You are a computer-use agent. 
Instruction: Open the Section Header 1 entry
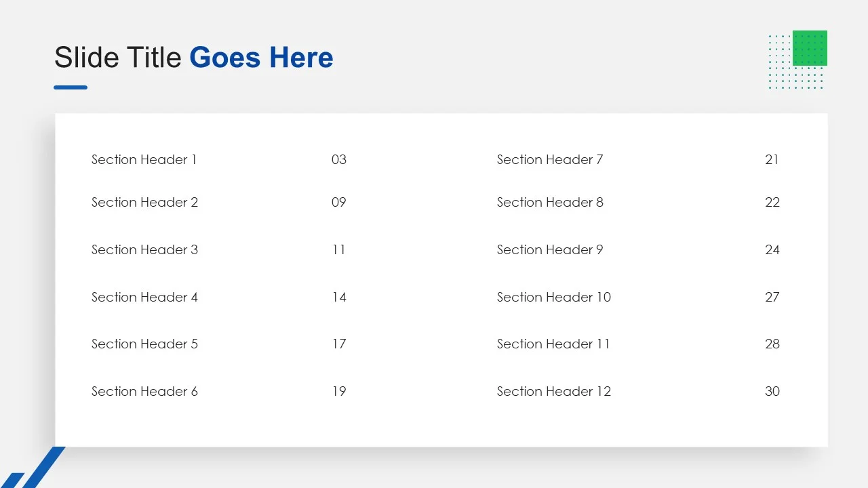[x=144, y=160]
